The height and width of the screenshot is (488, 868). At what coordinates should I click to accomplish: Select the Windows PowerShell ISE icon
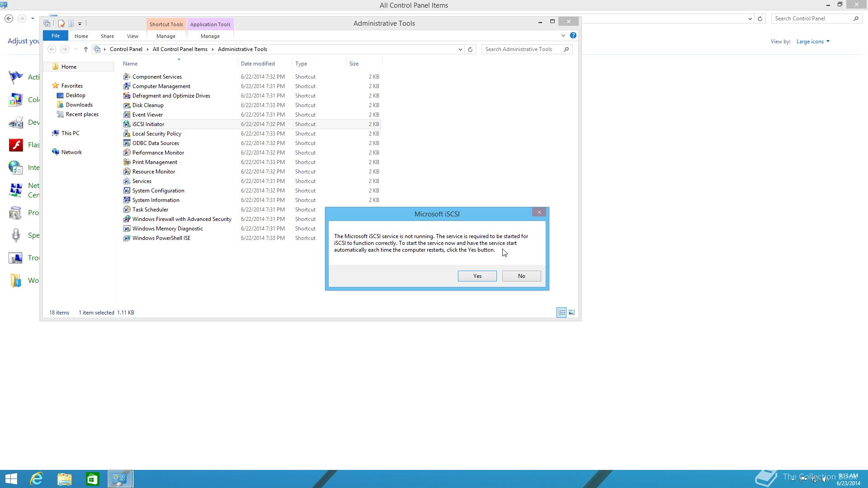pyautogui.click(x=127, y=238)
